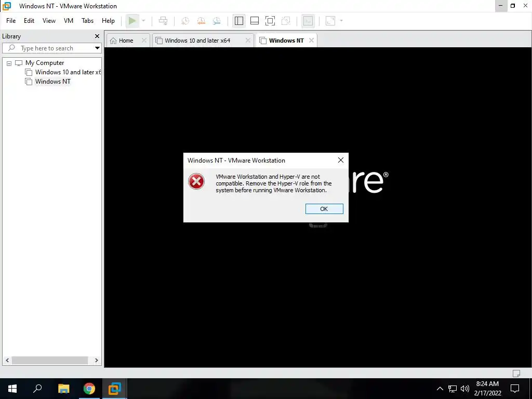The width and height of the screenshot is (532, 399).
Task: Open the Edit menu
Action: coord(29,21)
